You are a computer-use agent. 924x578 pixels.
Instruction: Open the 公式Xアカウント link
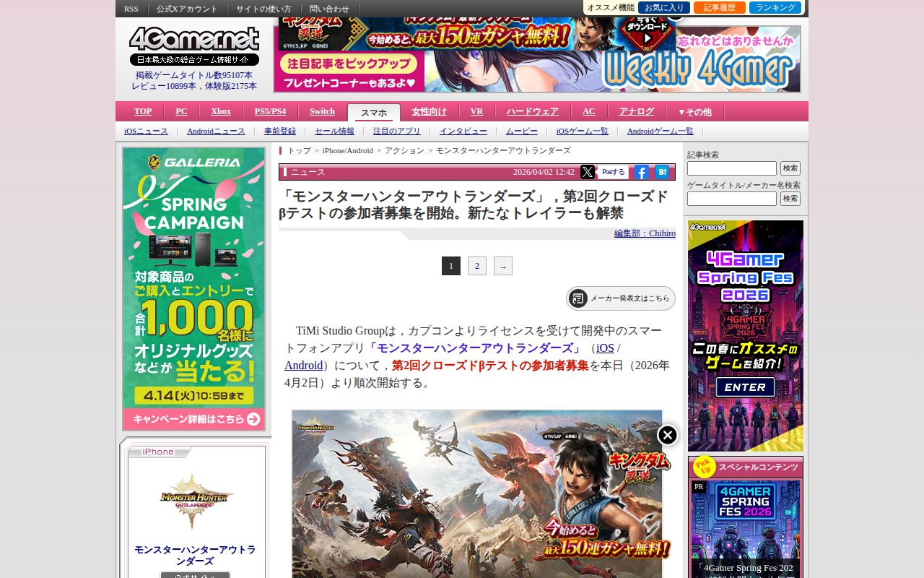tap(187, 9)
